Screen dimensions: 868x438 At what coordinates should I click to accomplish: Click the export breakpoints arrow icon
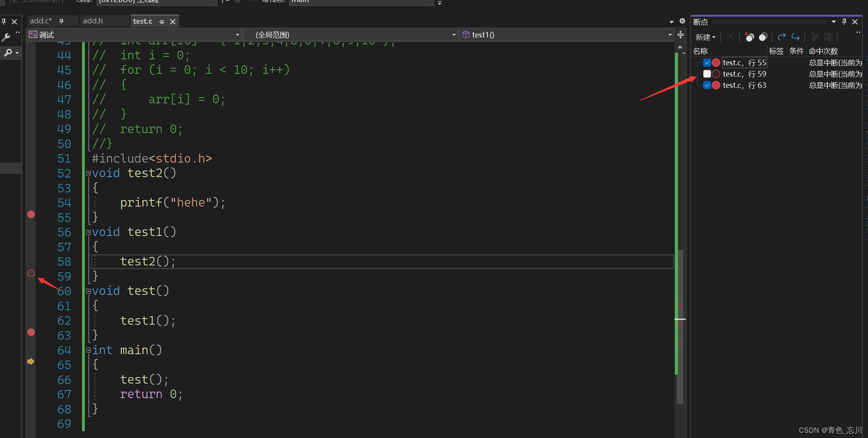[781, 37]
